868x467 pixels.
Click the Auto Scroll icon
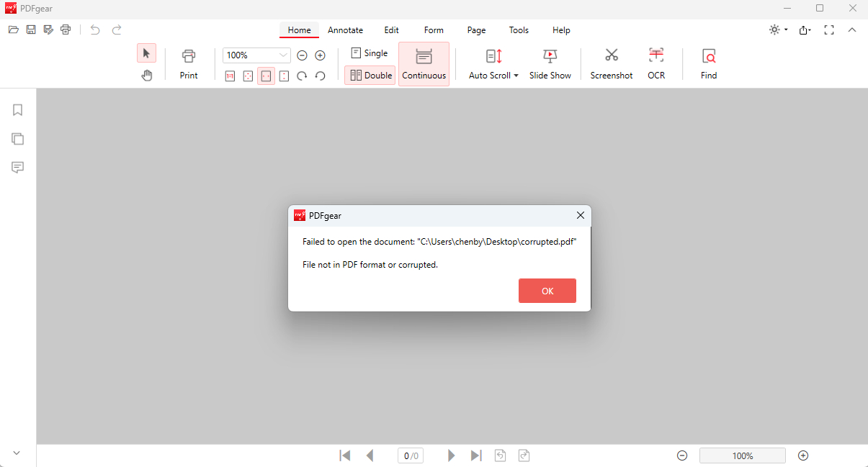tap(493, 56)
